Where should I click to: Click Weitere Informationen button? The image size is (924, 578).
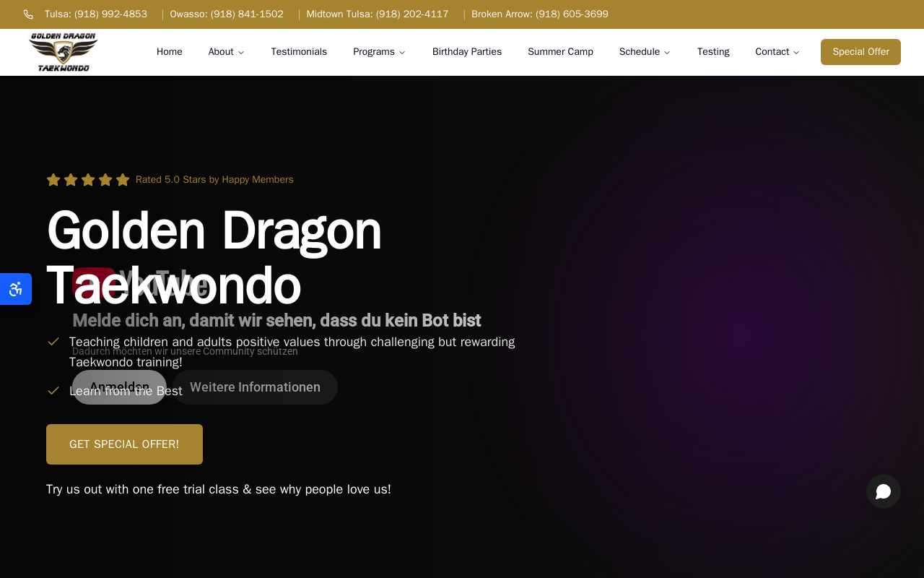click(255, 387)
